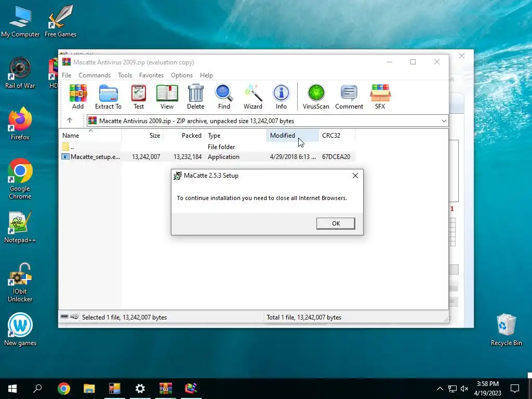532x399 pixels.
Task: Open the Tools menu
Action: (125, 75)
